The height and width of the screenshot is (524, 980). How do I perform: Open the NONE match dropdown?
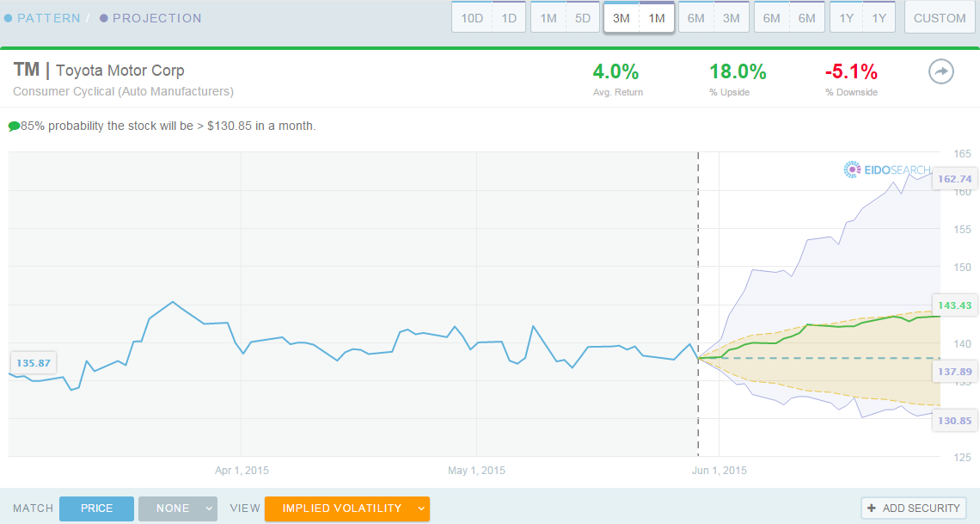(x=177, y=509)
